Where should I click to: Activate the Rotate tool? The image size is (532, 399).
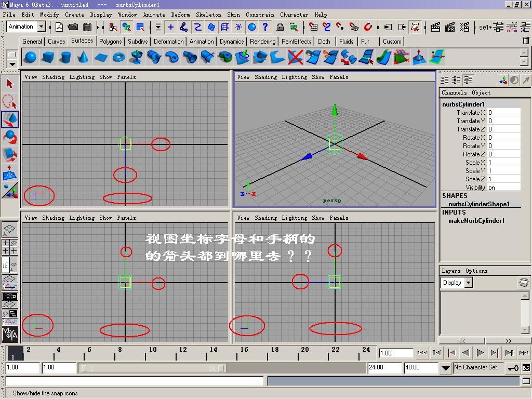pyautogui.click(x=9, y=137)
